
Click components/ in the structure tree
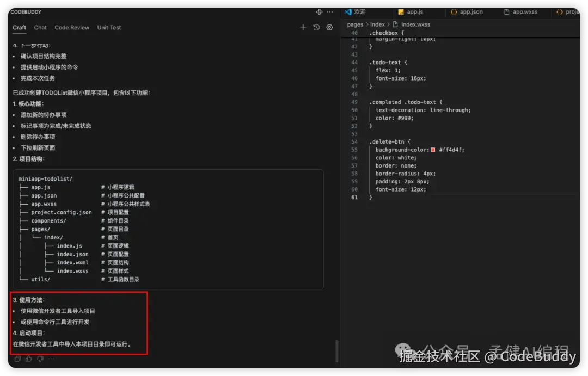coord(49,221)
